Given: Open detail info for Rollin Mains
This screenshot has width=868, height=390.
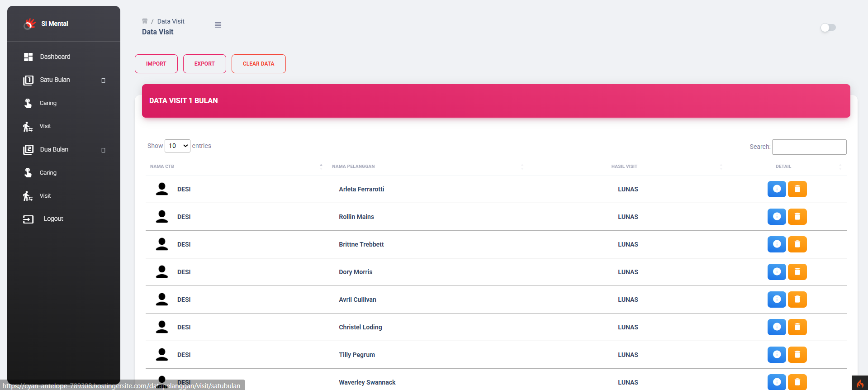Looking at the screenshot, I should pyautogui.click(x=777, y=217).
